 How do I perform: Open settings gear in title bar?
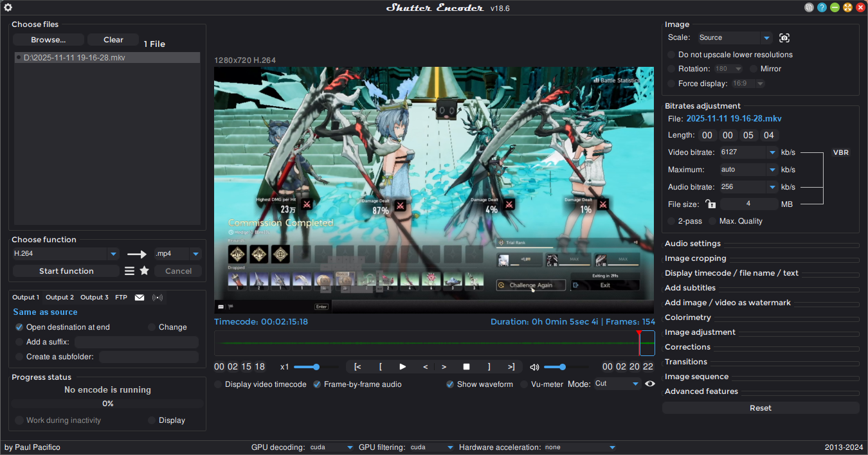click(8, 8)
